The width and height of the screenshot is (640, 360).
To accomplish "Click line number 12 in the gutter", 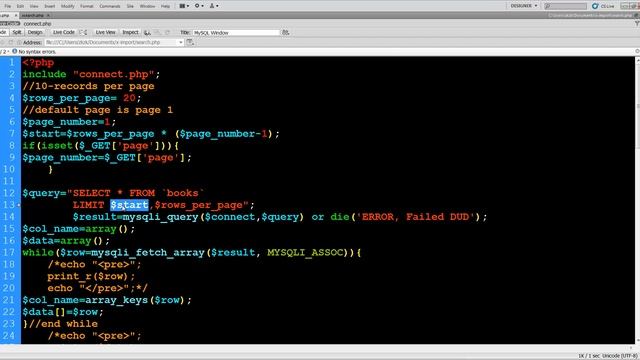I will (9, 193).
